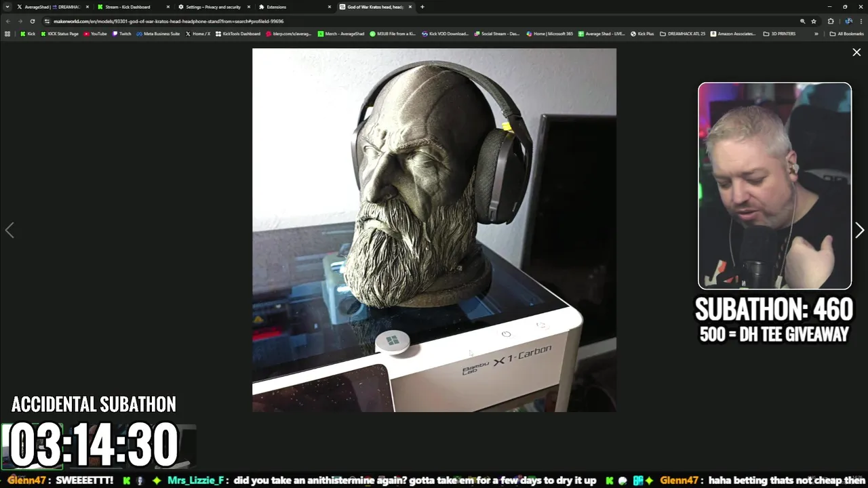Open the Meta Business Suite bookmark
The image size is (868, 488).
tap(158, 33)
